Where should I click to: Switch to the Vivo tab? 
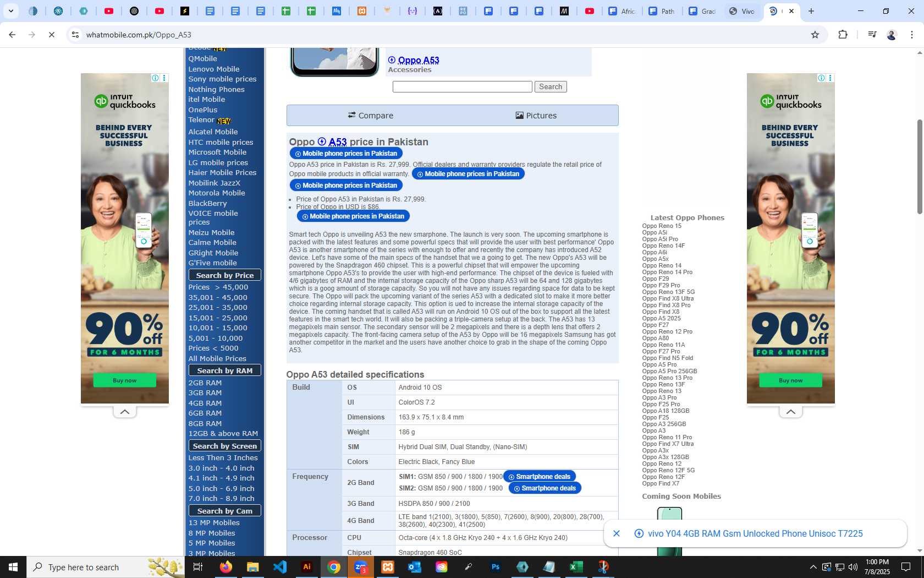[742, 11]
